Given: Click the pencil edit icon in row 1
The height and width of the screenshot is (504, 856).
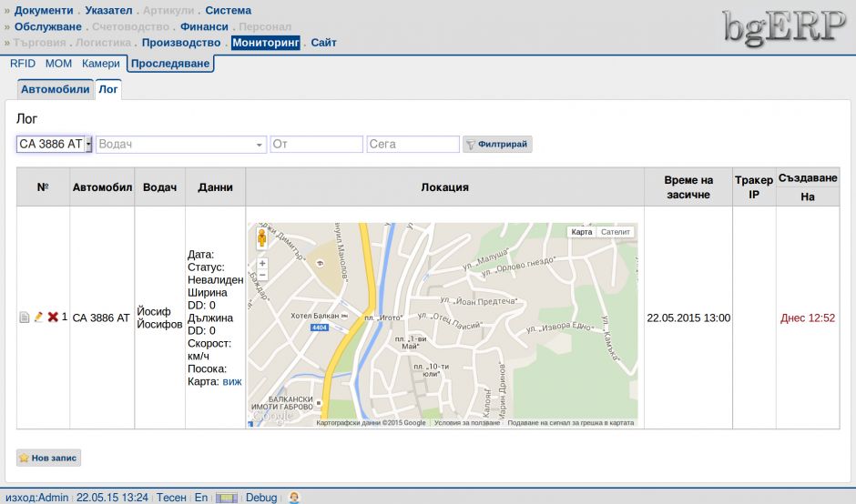Looking at the screenshot, I should [x=38, y=318].
